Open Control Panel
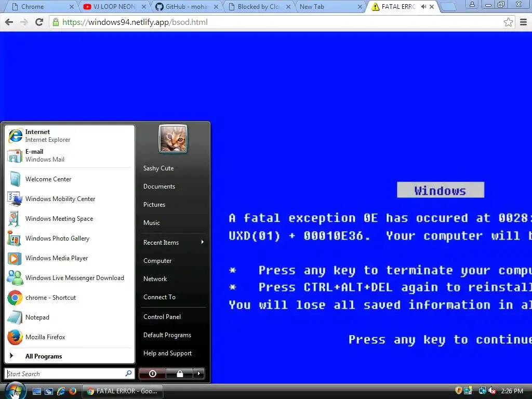Viewport: 532px width, 399px height. (x=162, y=317)
